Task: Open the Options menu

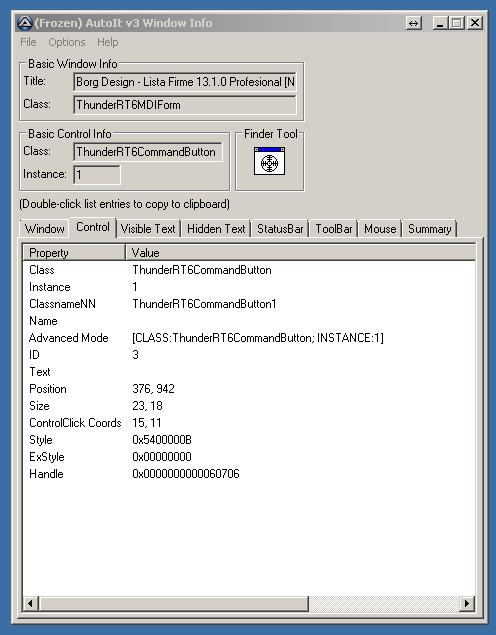Action: pos(67,42)
